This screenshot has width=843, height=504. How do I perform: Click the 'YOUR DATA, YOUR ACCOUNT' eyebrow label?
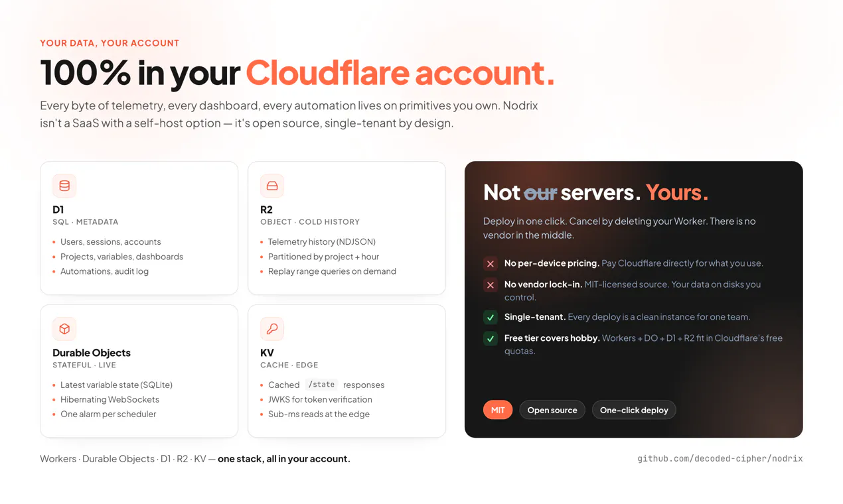110,43
